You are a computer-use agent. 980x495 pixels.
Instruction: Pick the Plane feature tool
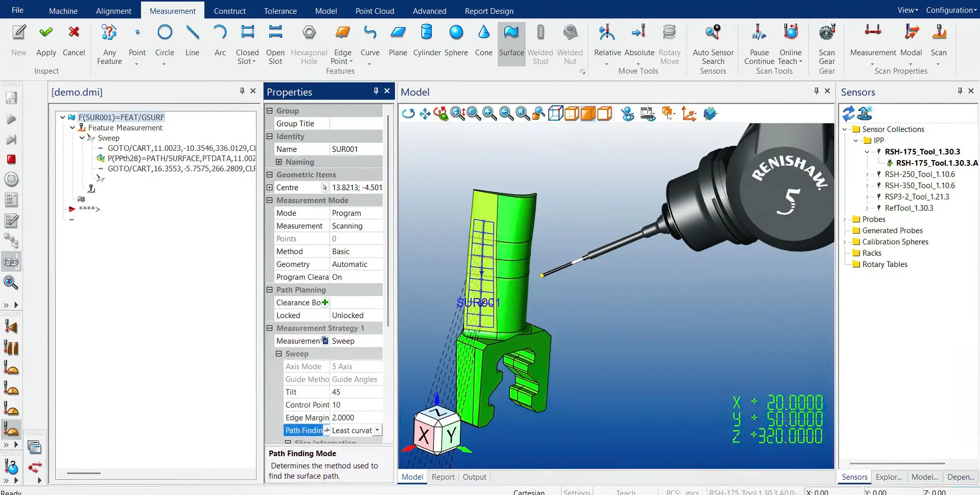[x=398, y=41]
